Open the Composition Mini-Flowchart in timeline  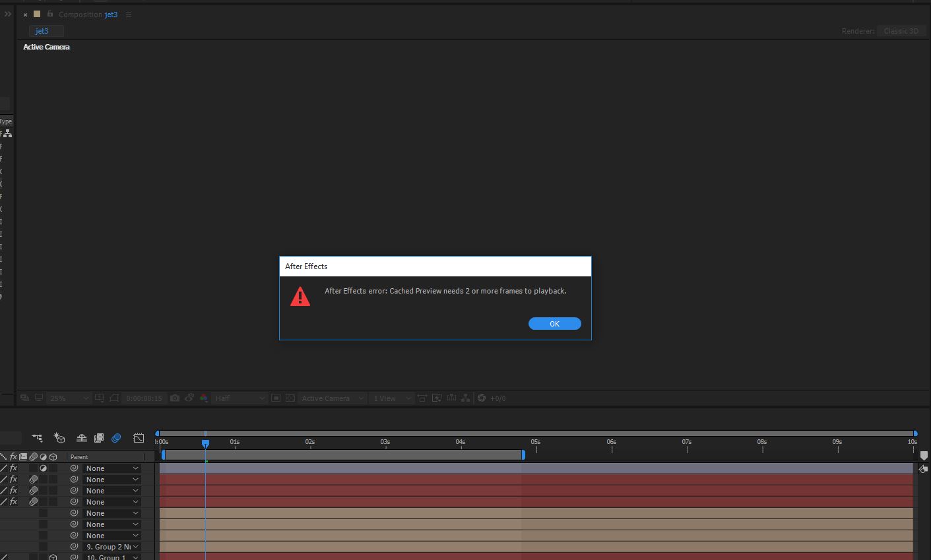pos(37,437)
